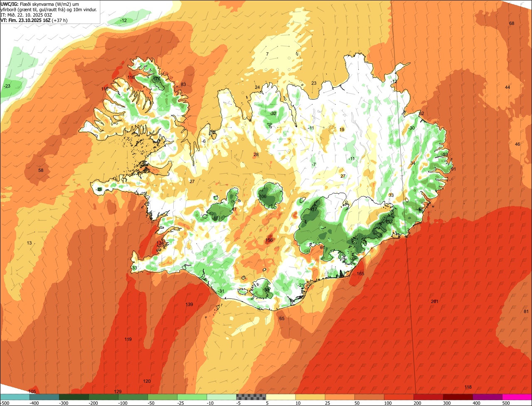Select the map value 134
This screenshot has width=532, height=406.
point(160,243)
